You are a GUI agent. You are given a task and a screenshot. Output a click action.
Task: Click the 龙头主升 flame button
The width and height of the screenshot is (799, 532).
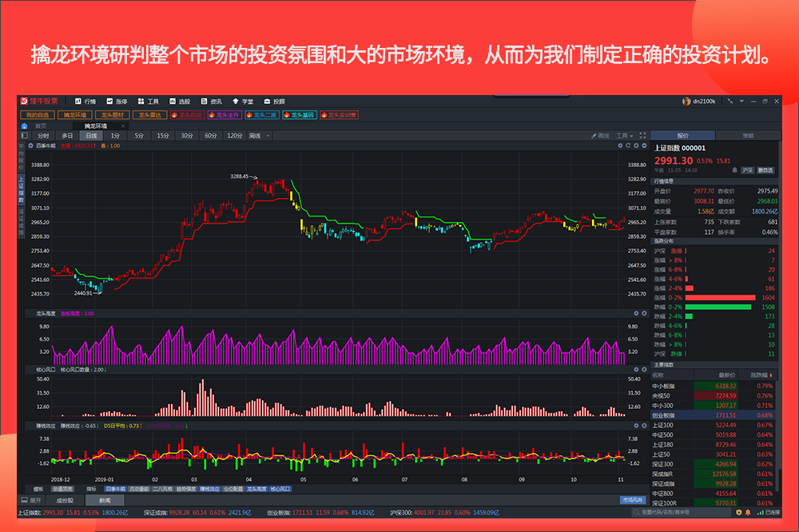click(x=225, y=115)
